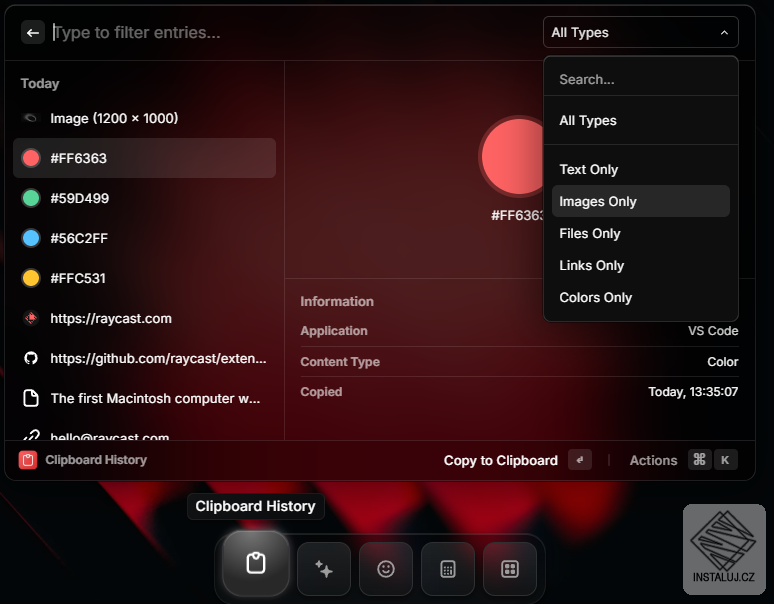Click the Today section header
This screenshot has width=774, height=604.
(x=40, y=83)
